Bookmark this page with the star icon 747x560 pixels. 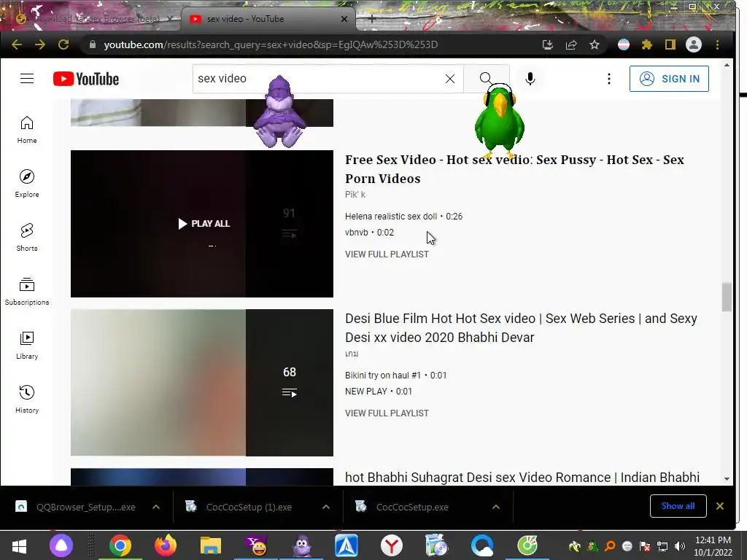595,44
